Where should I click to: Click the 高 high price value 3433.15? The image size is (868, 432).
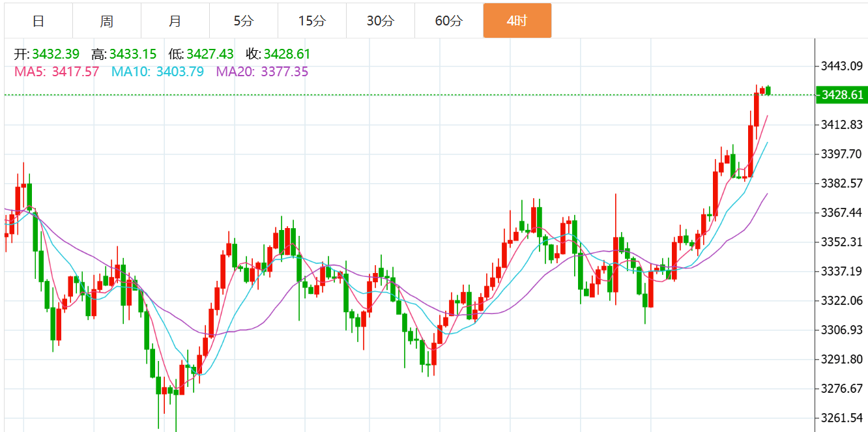[133, 54]
